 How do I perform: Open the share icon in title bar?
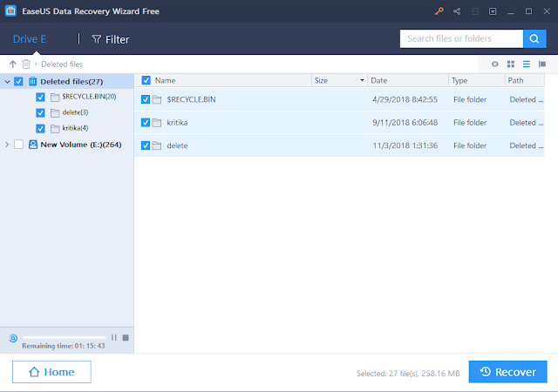457,11
